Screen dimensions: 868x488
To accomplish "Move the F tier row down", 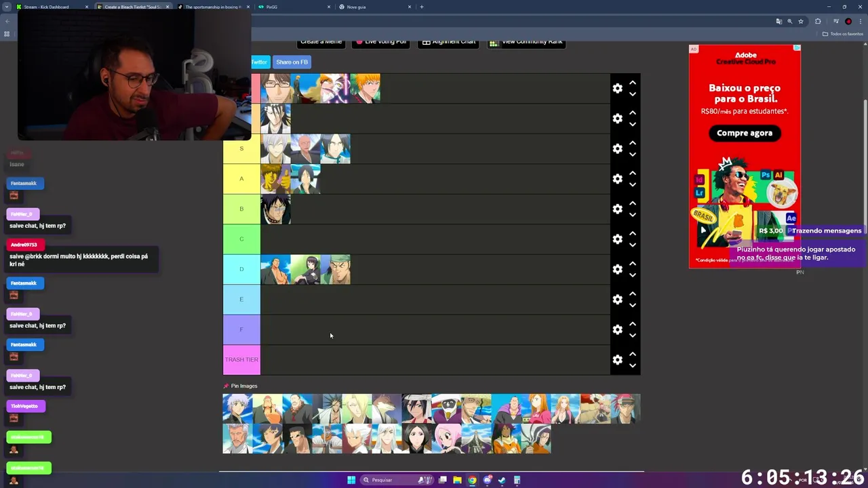I will 632,335.
